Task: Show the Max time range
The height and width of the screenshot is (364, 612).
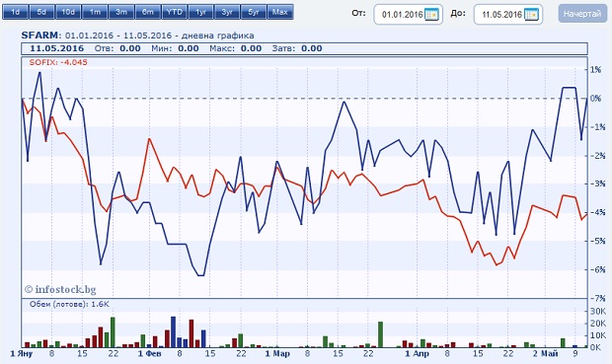Action: click(x=280, y=12)
